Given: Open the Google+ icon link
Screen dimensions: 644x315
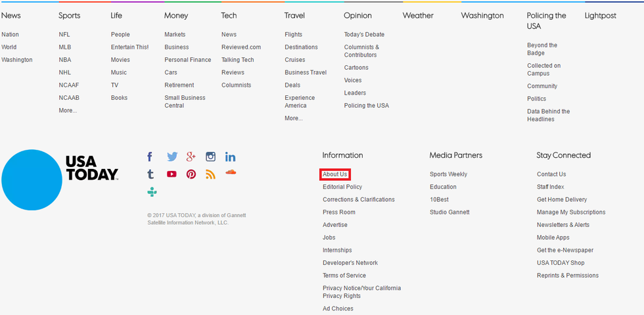Looking at the screenshot, I should [191, 157].
